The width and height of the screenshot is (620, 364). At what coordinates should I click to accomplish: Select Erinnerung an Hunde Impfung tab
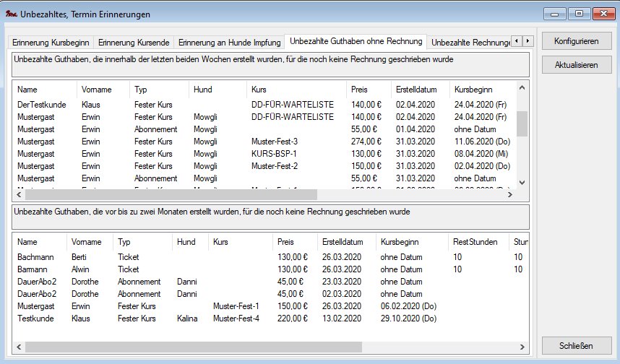click(229, 43)
